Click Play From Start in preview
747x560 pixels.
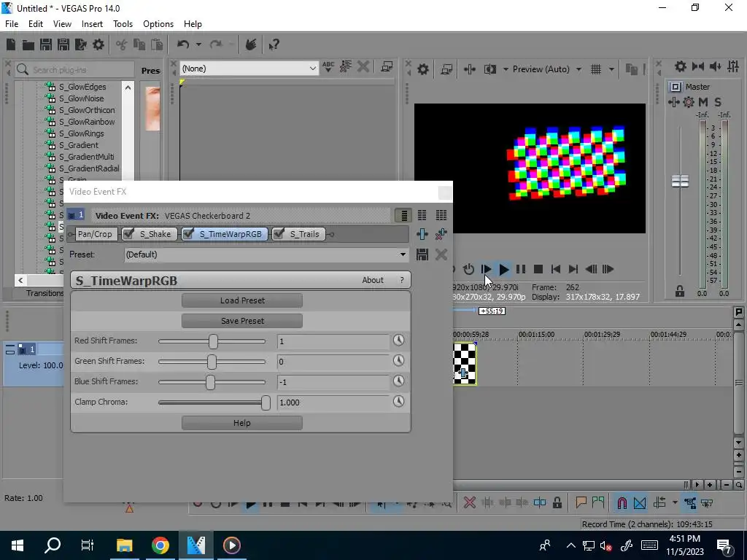(x=486, y=270)
